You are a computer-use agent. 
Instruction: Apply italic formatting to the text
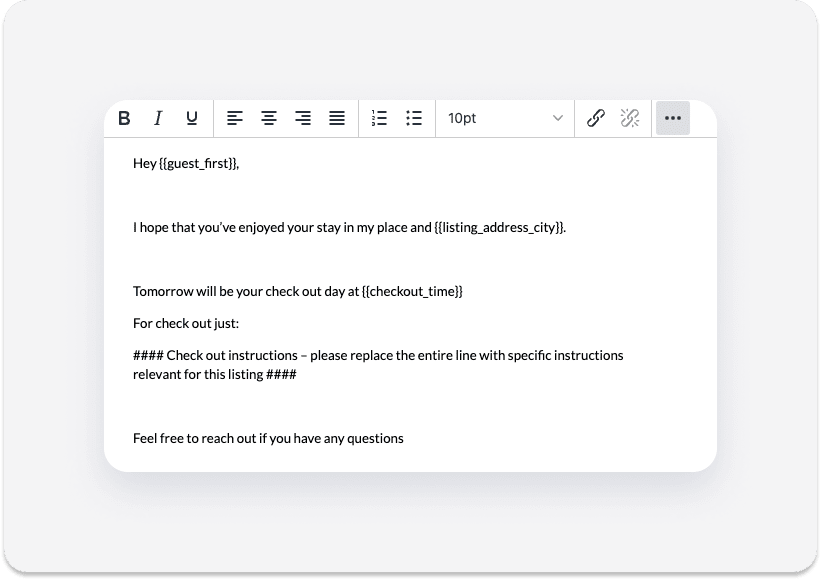pyautogui.click(x=157, y=118)
